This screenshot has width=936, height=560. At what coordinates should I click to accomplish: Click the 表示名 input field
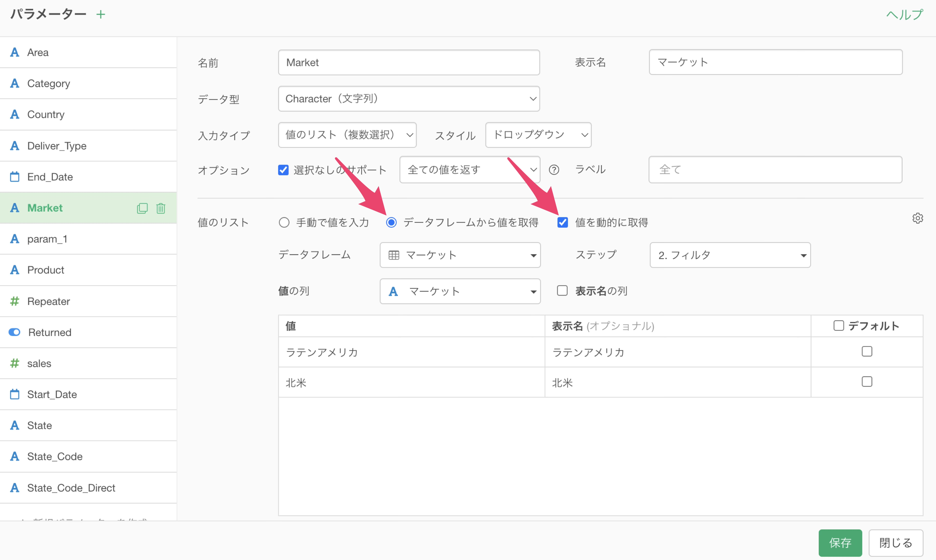775,62
